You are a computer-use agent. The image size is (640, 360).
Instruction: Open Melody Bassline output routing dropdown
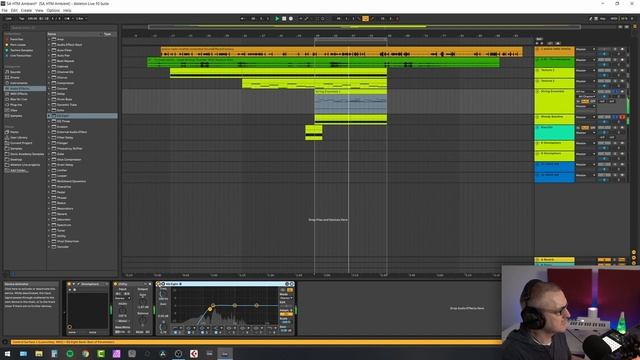(x=586, y=117)
